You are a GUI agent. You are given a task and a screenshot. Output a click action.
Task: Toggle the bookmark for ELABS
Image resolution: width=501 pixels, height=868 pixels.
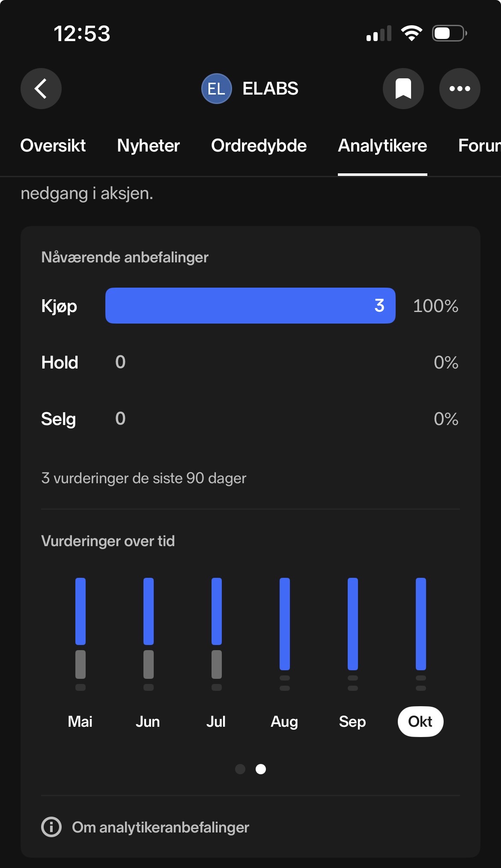403,89
